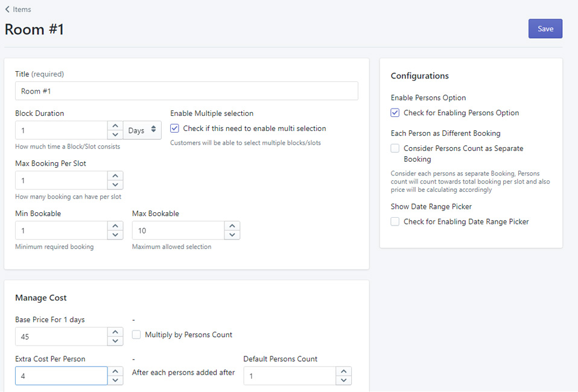Click the Save button
The image size is (578, 392).
(545, 29)
